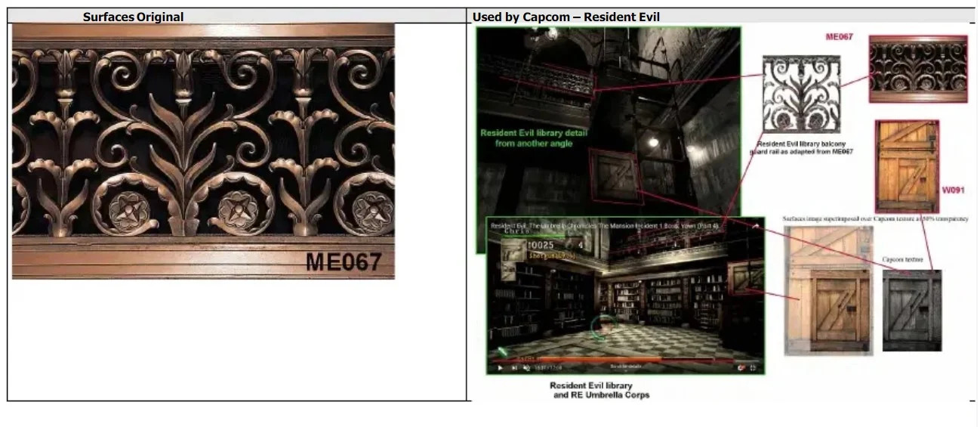Screen dimensions: 980x427
Task: Click the share arrow on the video title bar
Action: 757,225
